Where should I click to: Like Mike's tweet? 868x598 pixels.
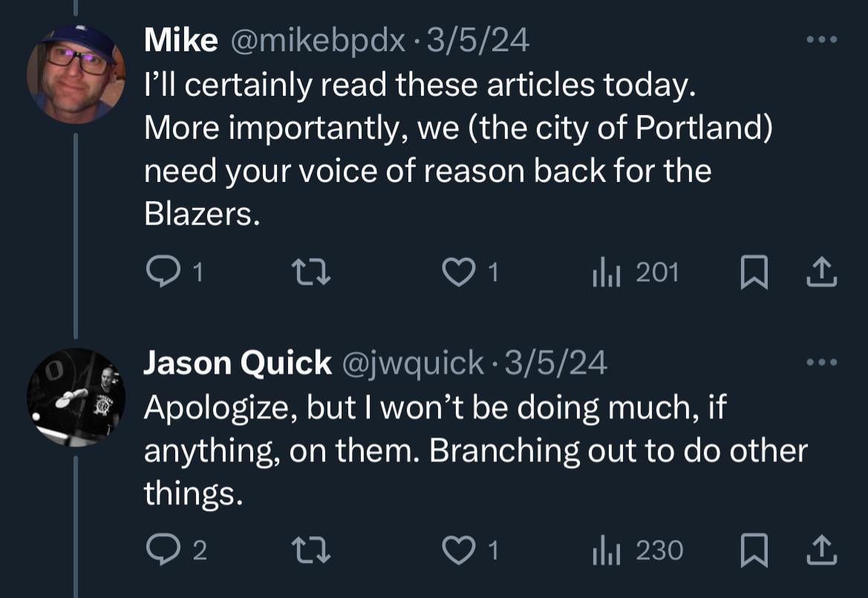tap(457, 274)
